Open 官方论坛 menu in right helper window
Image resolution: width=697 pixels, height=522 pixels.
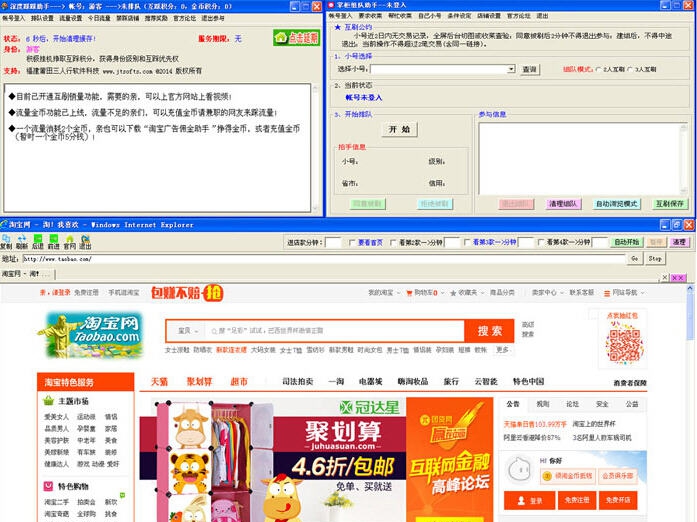point(519,16)
